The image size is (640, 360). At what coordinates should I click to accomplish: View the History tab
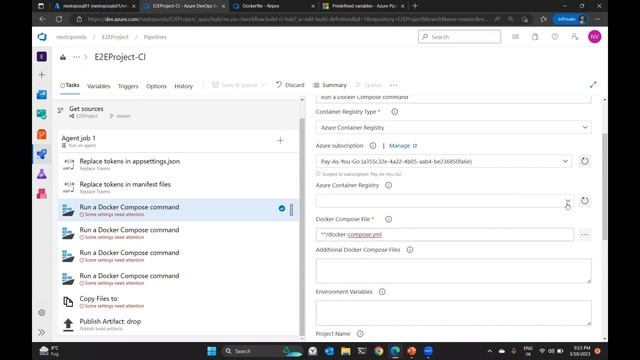(x=183, y=86)
